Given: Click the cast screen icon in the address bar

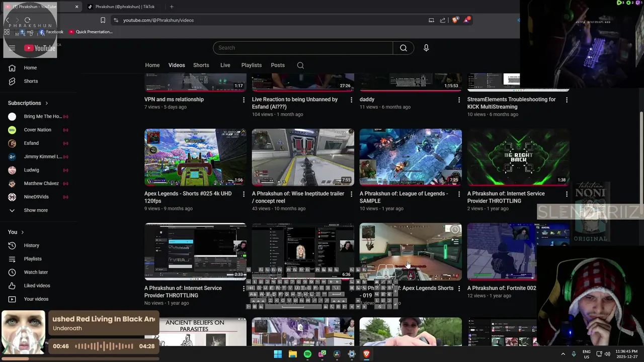Looking at the screenshot, I should [x=431, y=20].
